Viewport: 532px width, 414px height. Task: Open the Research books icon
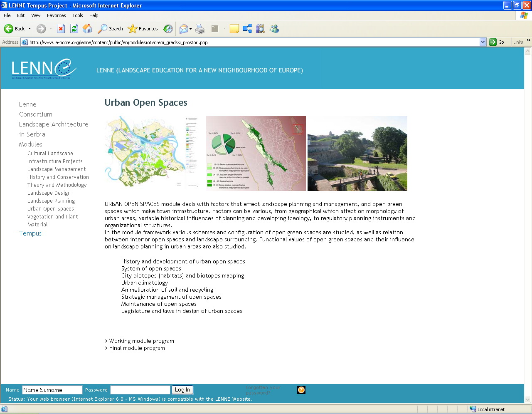(x=260, y=29)
